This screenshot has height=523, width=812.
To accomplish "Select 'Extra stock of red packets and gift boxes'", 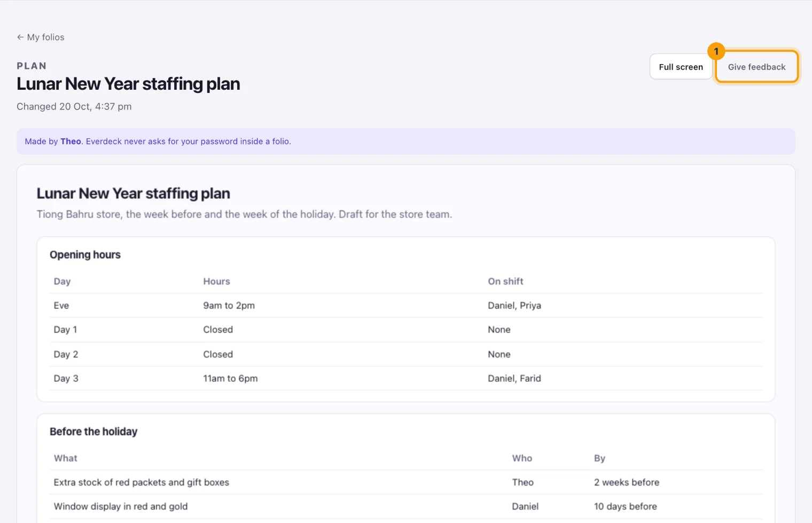I will pos(142,482).
